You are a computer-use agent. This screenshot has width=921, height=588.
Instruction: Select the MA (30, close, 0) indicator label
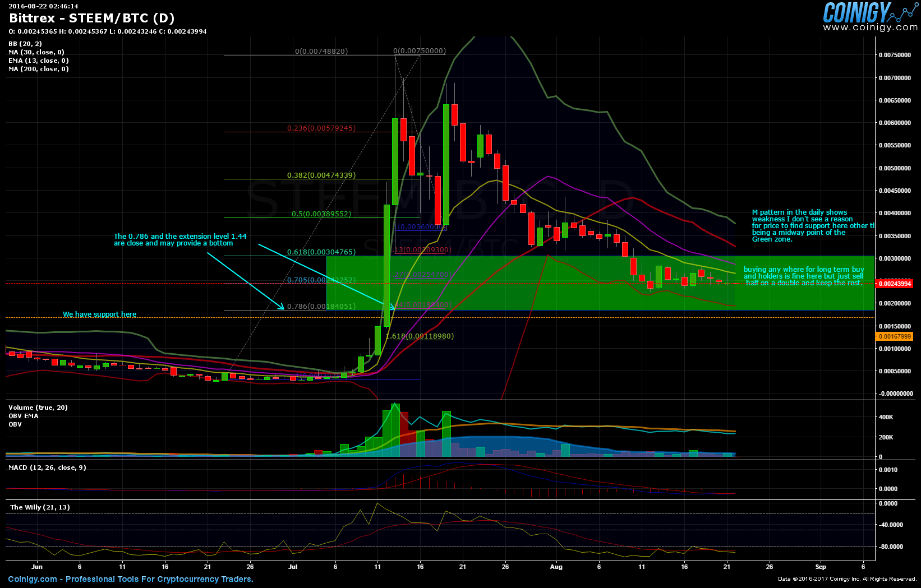pyautogui.click(x=36, y=52)
